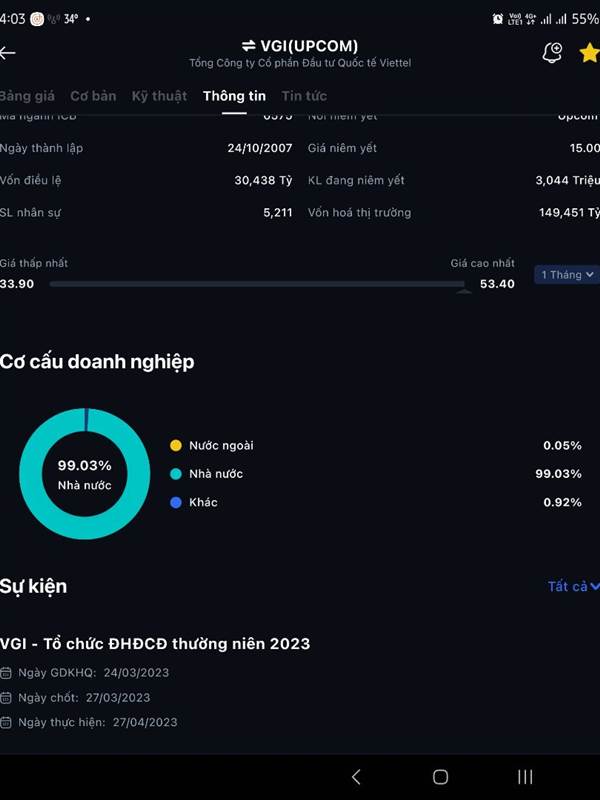This screenshot has width=600, height=800.
Task: Click the Vốn hoá thị trường value 149,451 Tỷ
Action: [569, 213]
